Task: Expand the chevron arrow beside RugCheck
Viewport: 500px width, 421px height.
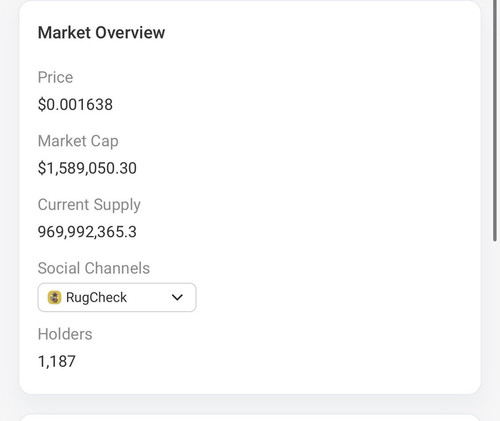Action: coord(177,297)
